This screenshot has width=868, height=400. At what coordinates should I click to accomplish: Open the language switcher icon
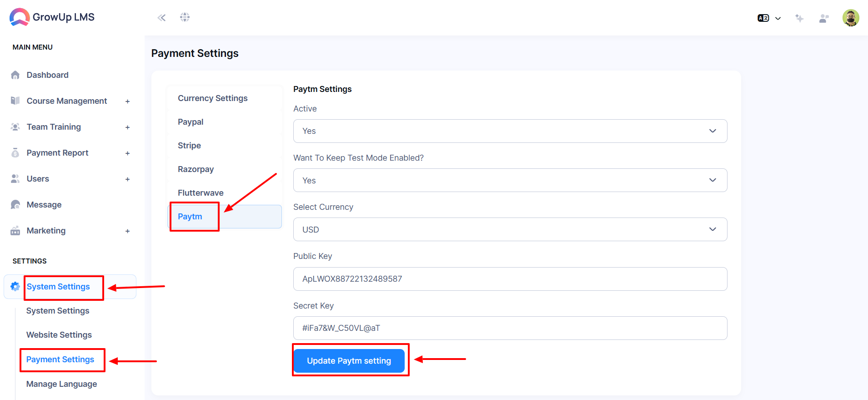pyautogui.click(x=763, y=18)
